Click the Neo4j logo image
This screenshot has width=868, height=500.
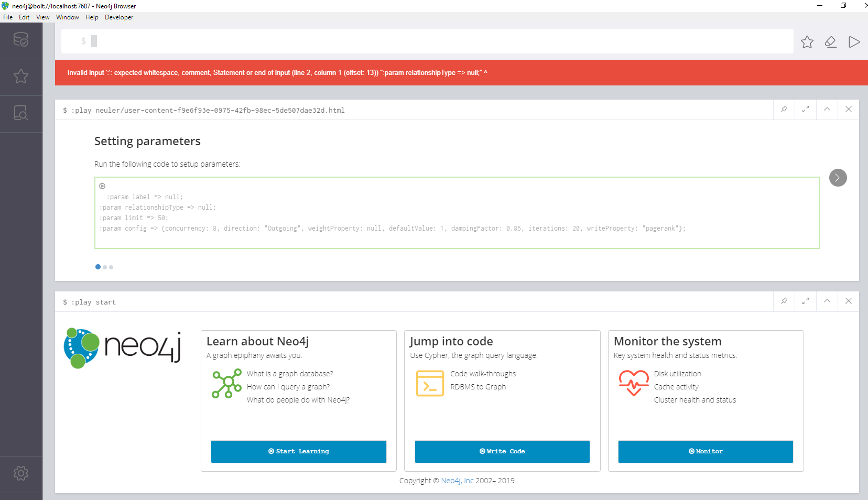(x=122, y=349)
